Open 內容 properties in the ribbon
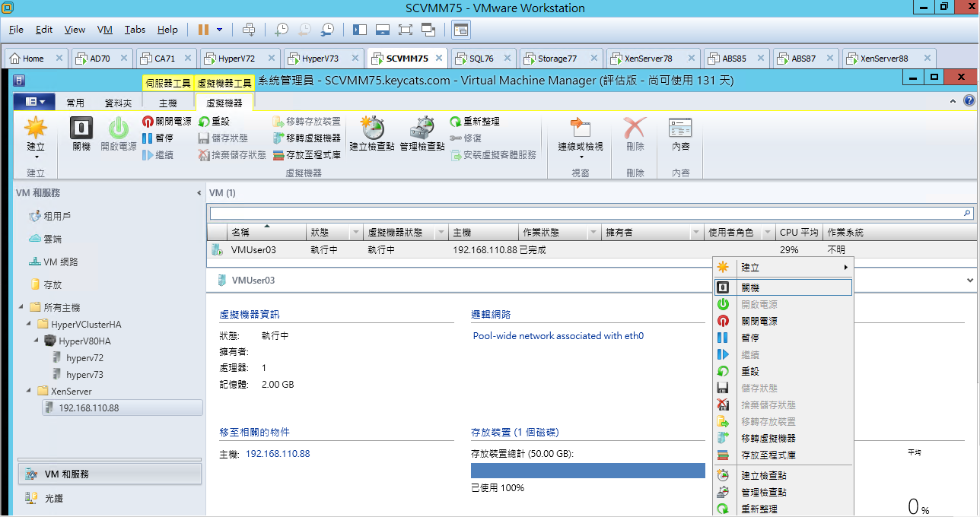The image size is (980, 517). pyautogui.click(x=680, y=135)
